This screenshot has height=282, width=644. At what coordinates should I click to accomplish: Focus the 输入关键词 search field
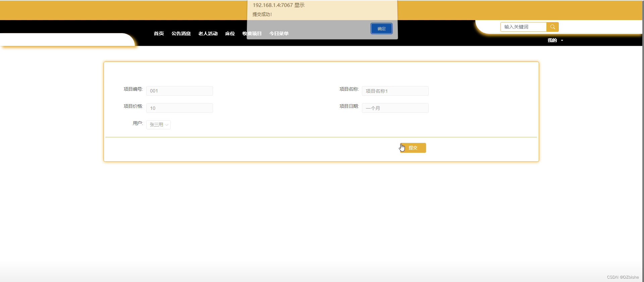524,27
